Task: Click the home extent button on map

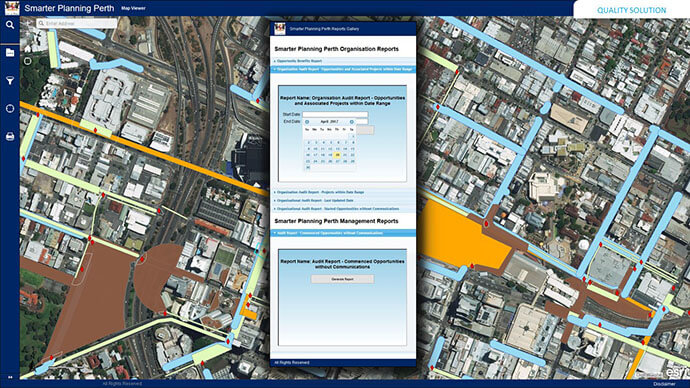Action: [28, 49]
